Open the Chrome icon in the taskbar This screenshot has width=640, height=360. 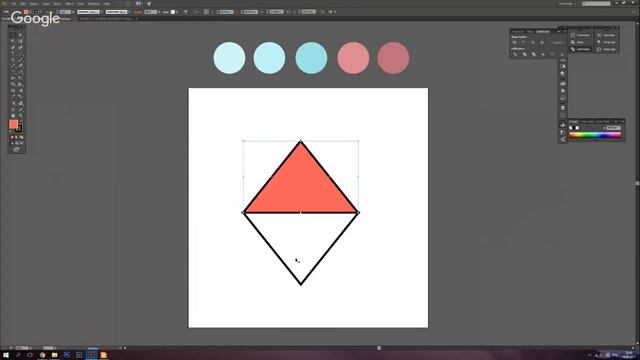tap(42, 355)
